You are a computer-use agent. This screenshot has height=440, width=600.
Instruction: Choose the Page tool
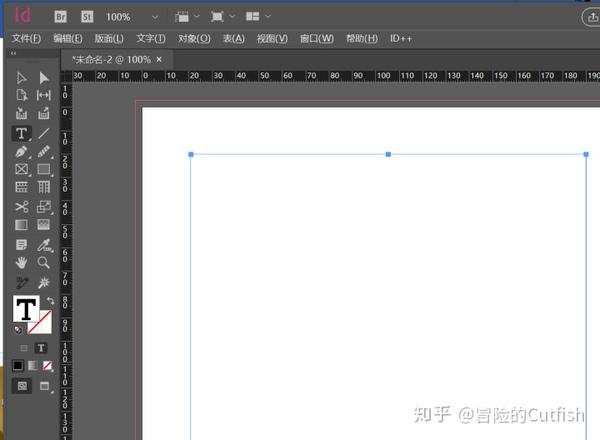click(x=21, y=95)
